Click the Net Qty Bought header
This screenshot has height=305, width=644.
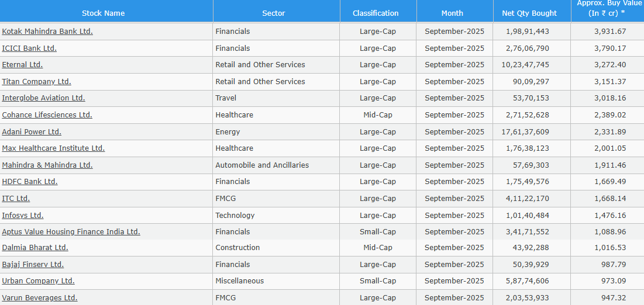529,13
